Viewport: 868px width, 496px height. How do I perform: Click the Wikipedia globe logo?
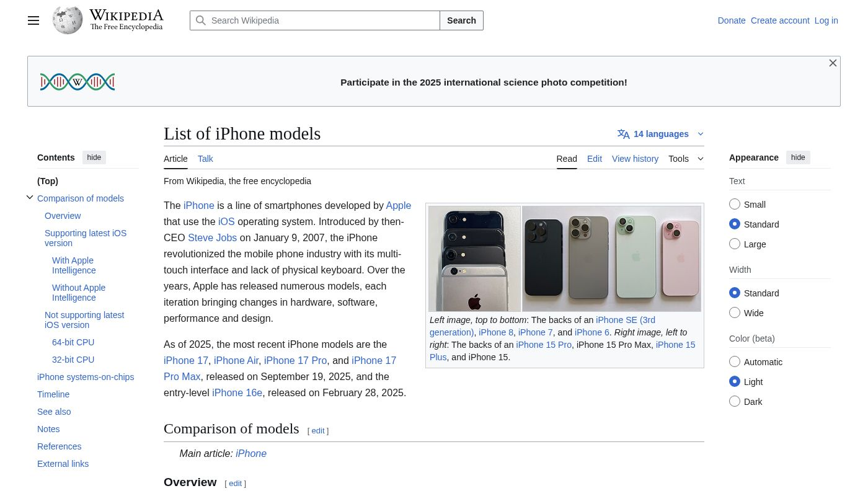tap(68, 20)
